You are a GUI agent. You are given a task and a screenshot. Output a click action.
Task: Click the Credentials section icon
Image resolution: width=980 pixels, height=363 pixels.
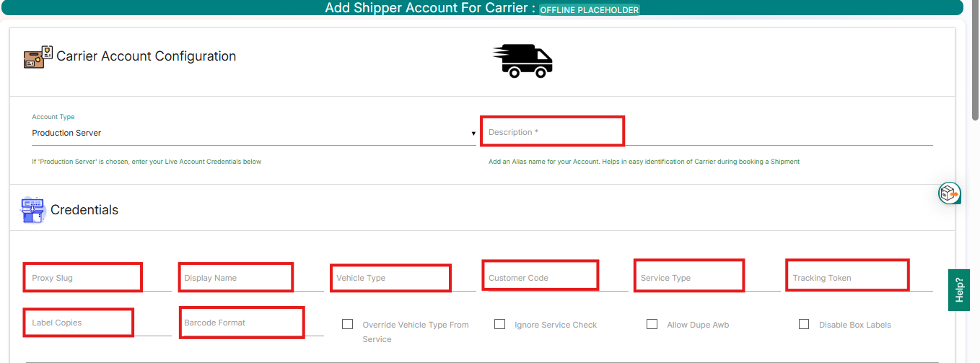point(33,210)
